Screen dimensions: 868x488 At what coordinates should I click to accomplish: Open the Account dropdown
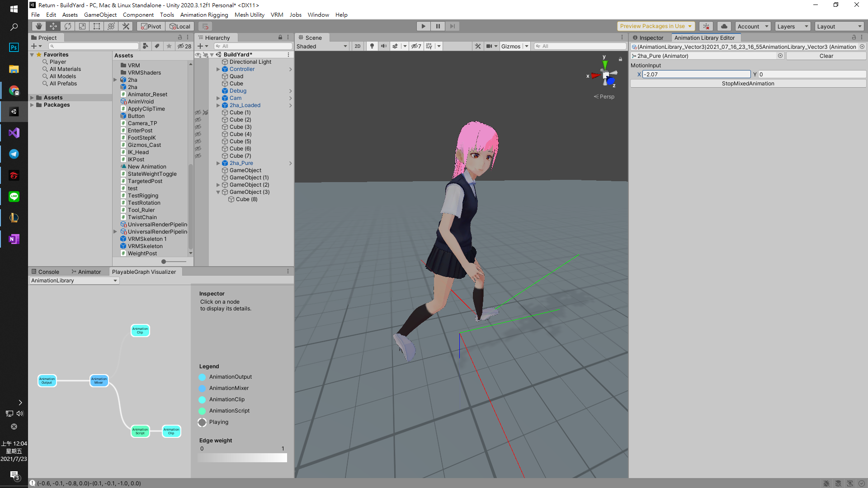(x=753, y=26)
